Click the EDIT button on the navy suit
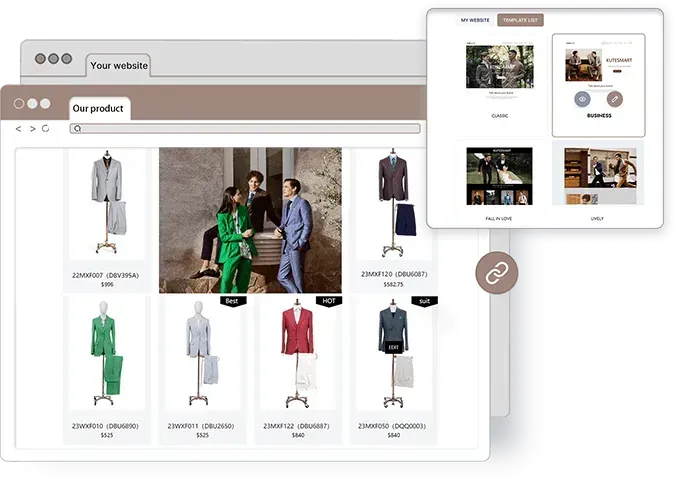This screenshot has height=486, width=676. 393,348
